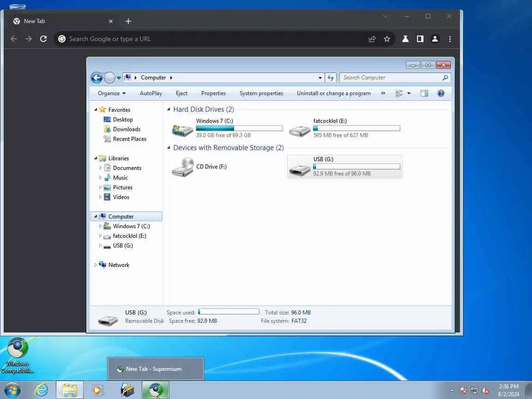Image resolution: width=532 pixels, height=399 pixels.
Task: Click the search magnifier icon in Explorer
Action: point(445,78)
